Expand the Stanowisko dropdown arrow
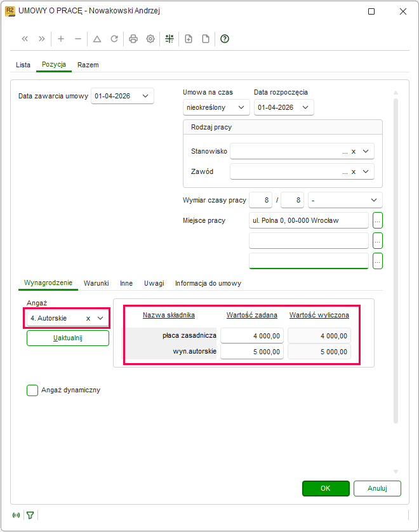 click(366, 151)
